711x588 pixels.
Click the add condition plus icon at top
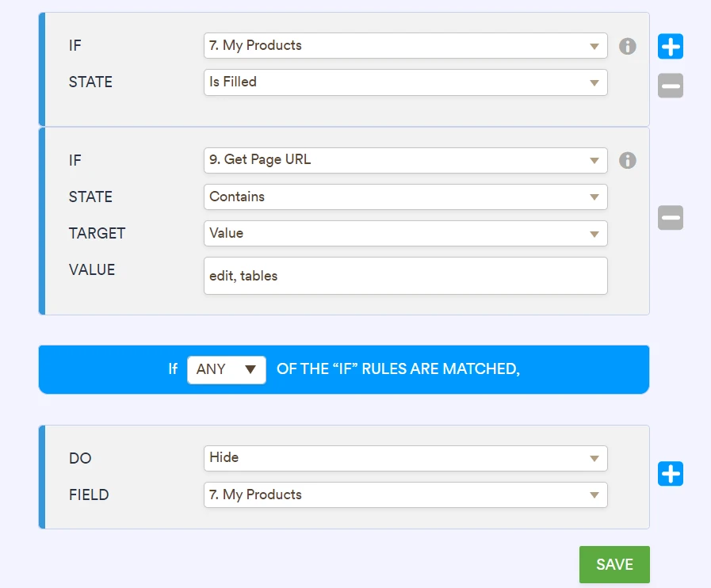tap(670, 47)
